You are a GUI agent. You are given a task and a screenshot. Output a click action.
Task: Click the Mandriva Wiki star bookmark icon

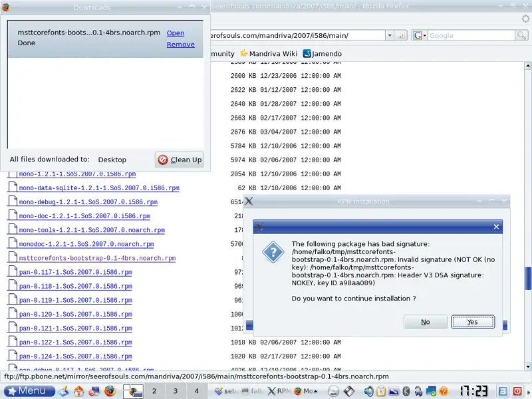(x=243, y=54)
